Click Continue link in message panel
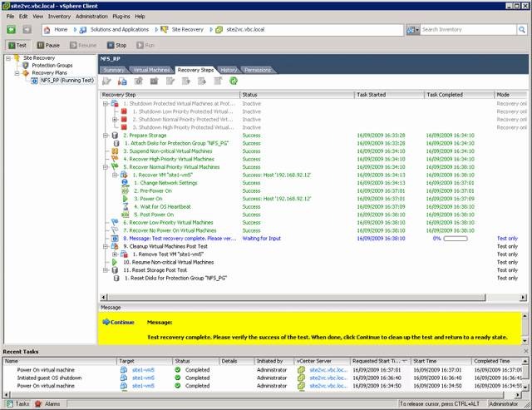The image size is (532, 410). 122,322
